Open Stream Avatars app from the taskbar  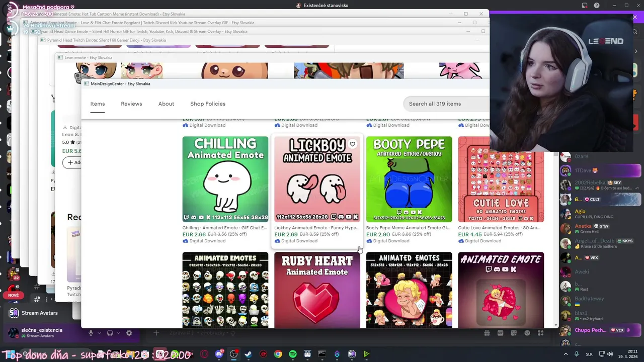click(352, 354)
